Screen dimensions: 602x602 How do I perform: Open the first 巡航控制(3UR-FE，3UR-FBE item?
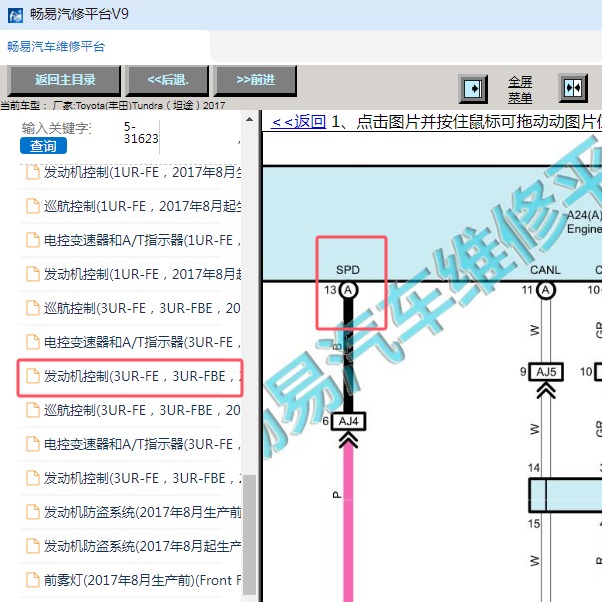(134, 308)
